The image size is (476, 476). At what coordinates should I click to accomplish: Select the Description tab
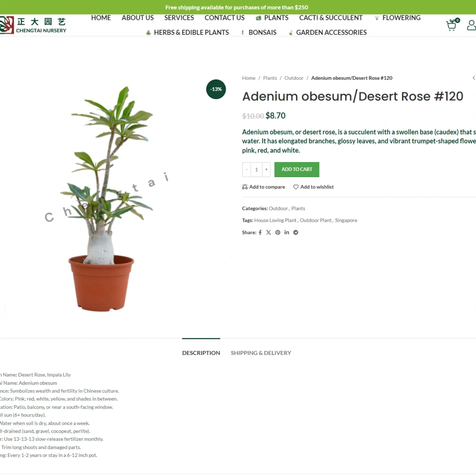[201, 353]
